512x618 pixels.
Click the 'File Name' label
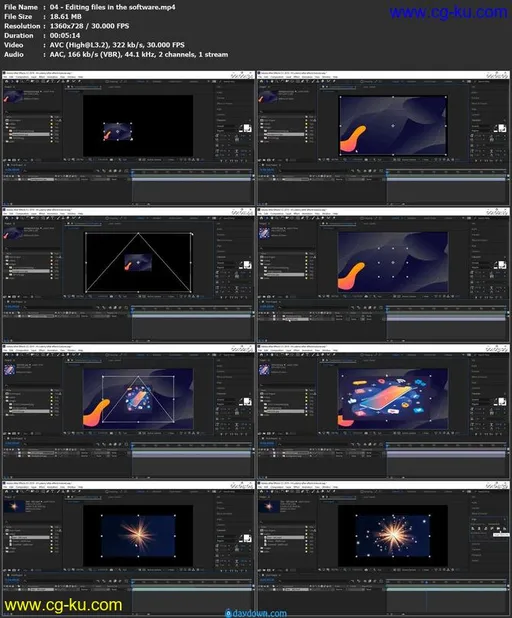(x=21, y=7)
